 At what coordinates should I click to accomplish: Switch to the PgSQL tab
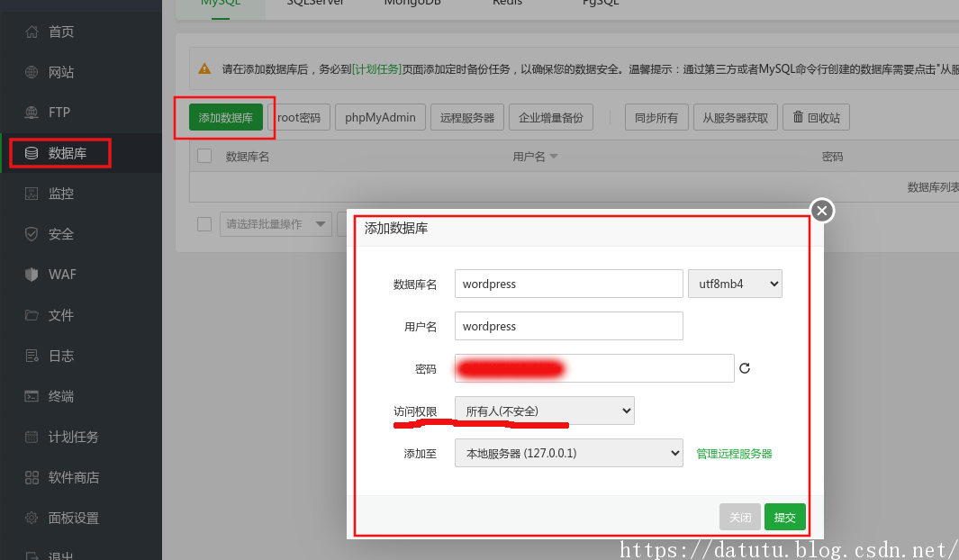(601, 4)
